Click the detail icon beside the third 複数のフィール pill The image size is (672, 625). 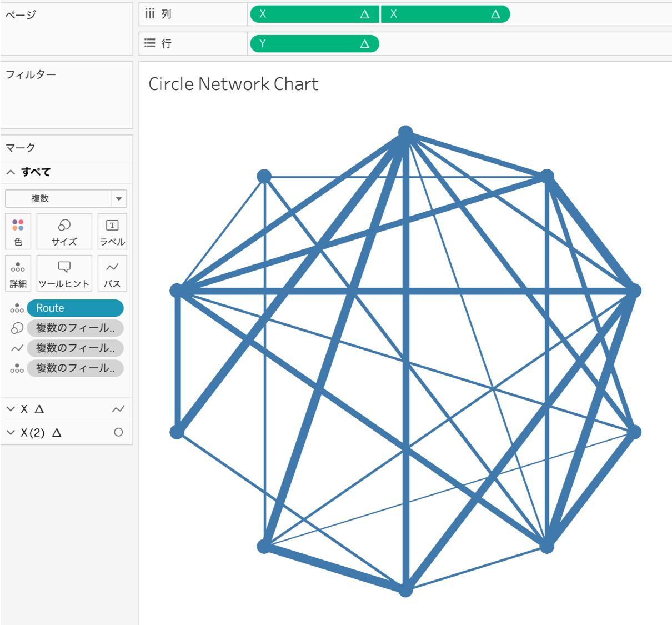click(x=17, y=368)
